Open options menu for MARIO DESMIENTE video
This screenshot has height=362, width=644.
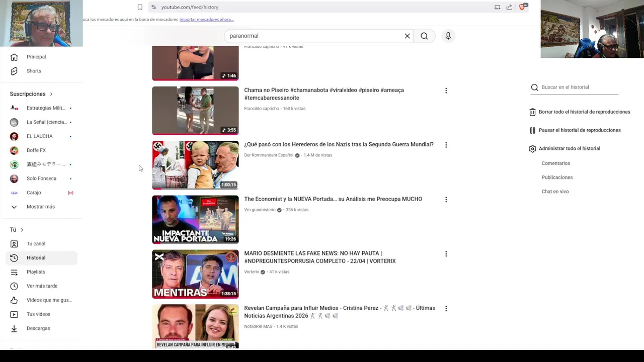click(x=446, y=254)
